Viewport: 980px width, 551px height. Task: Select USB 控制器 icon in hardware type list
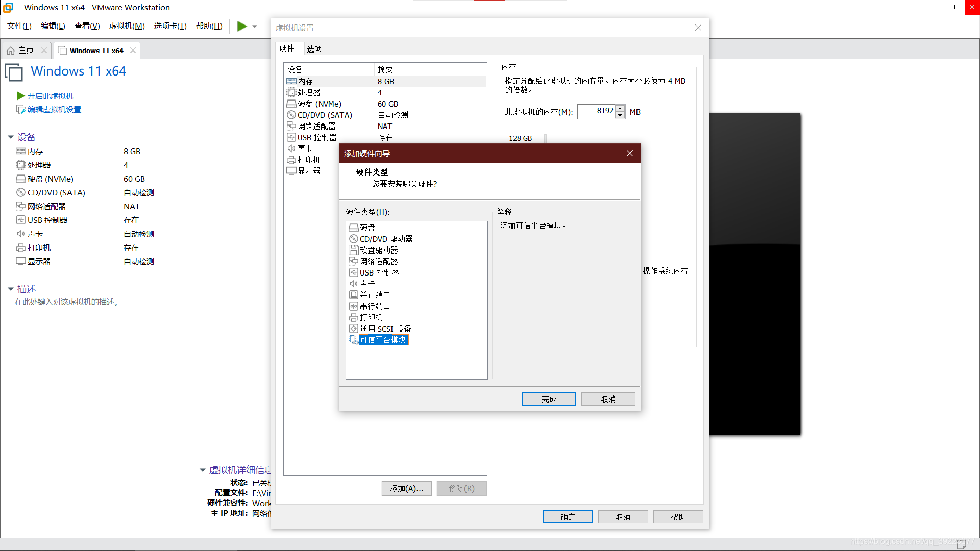pos(353,272)
